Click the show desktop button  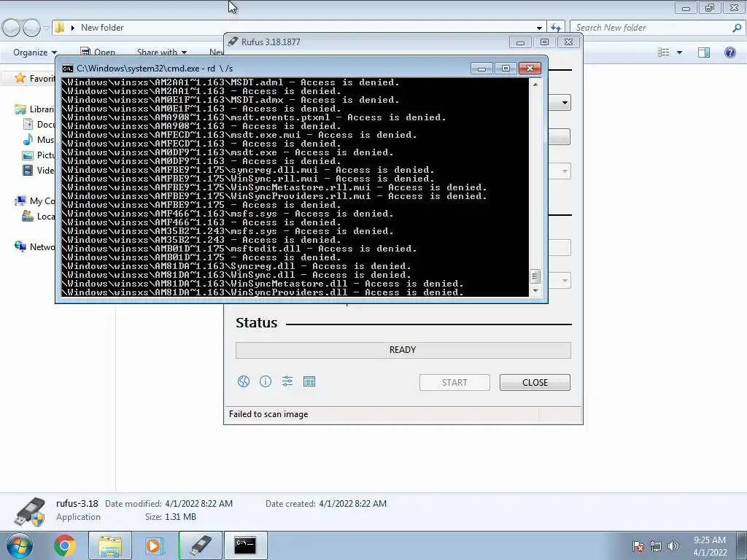click(x=742, y=545)
